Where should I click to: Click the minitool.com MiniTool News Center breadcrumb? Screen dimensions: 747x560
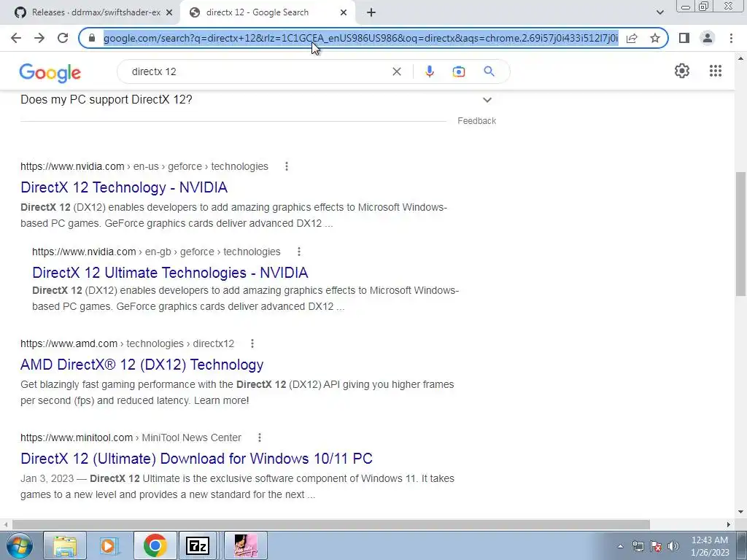[x=131, y=437]
